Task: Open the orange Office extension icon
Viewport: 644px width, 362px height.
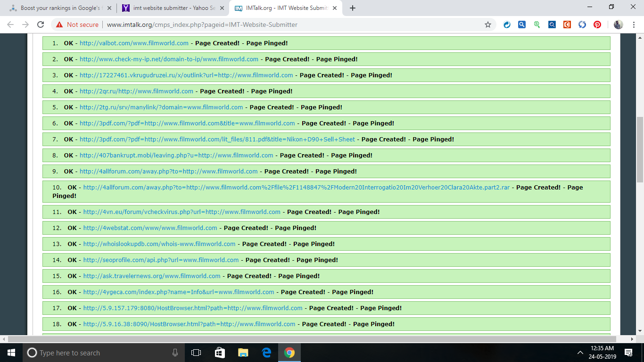Action: [567, 25]
